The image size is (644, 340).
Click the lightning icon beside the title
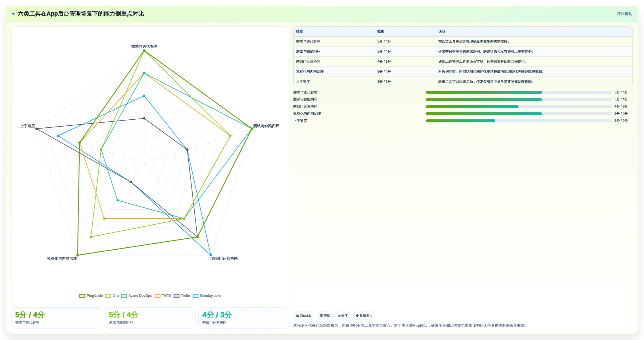[x=14, y=14]
